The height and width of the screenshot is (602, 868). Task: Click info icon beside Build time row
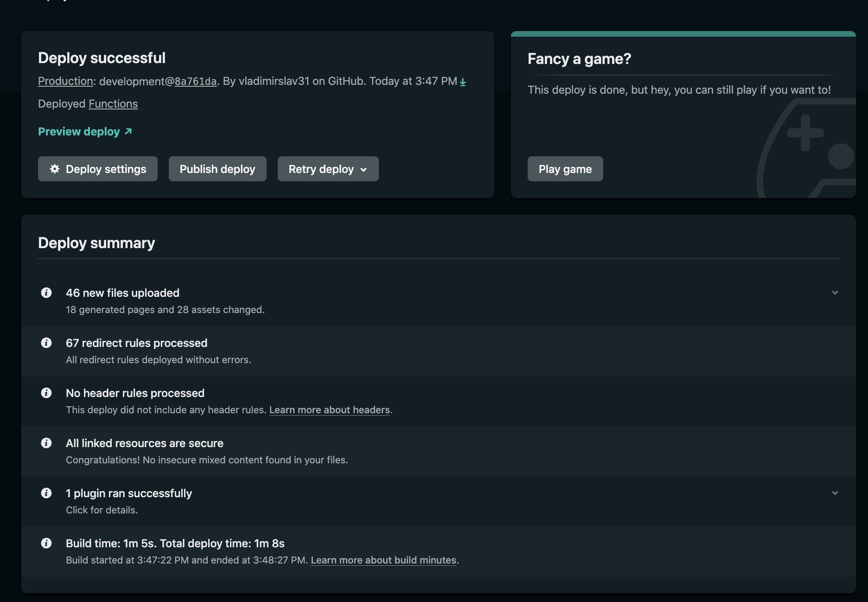coord(46,543)
